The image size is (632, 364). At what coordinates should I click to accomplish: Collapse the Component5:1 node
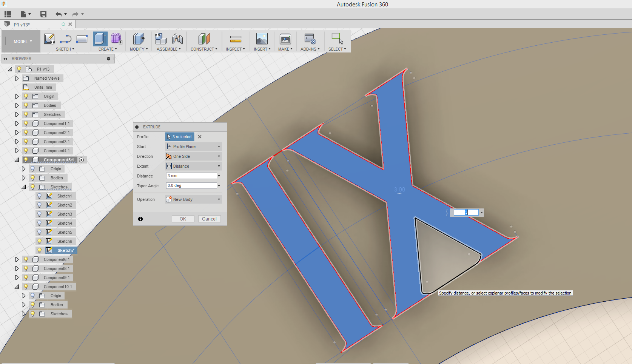17,160
